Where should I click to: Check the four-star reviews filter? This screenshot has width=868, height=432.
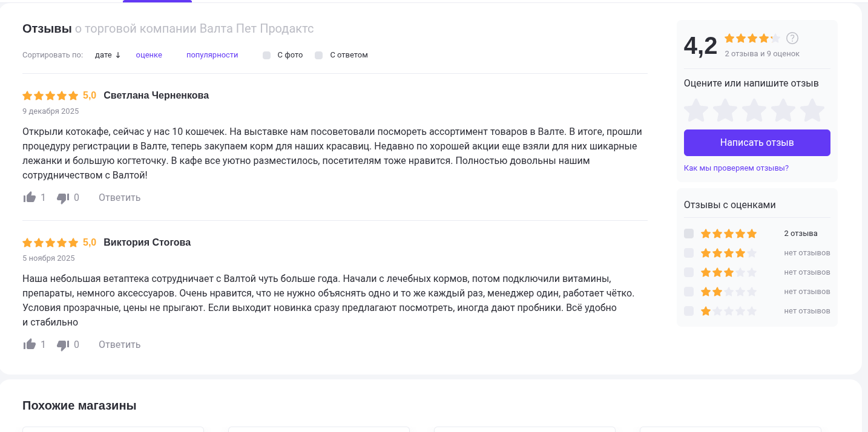(x=689, y=253)
